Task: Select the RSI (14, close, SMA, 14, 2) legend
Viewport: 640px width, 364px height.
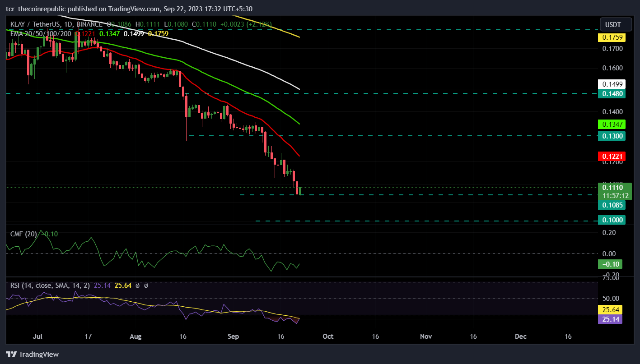Action: pos(50,285)
